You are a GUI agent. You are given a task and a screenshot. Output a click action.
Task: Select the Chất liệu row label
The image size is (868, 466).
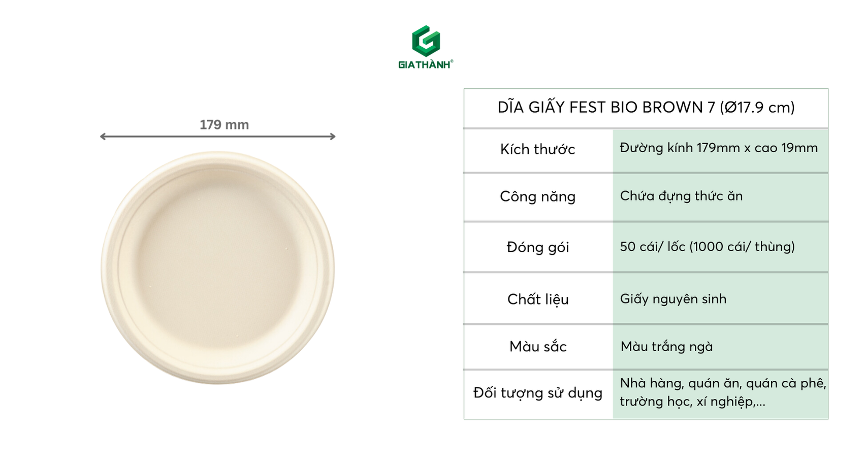pyautogui.click(x=537, y=299)
